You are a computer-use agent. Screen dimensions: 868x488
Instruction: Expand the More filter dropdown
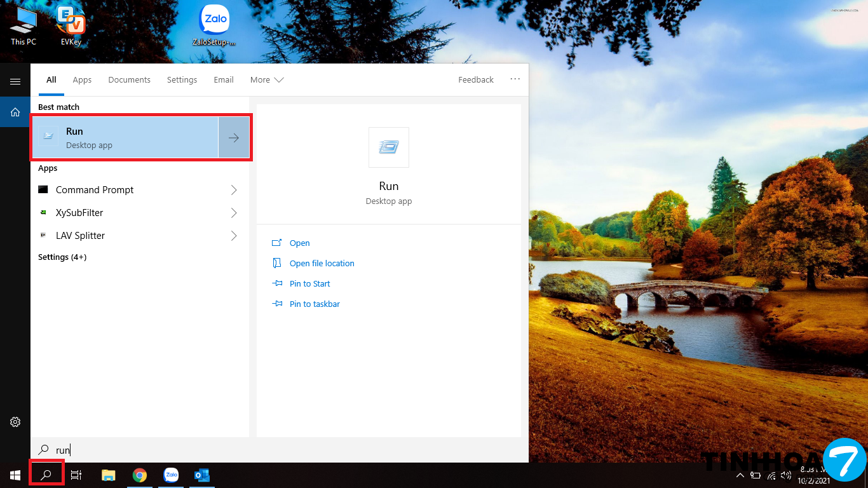coord(267,80)
